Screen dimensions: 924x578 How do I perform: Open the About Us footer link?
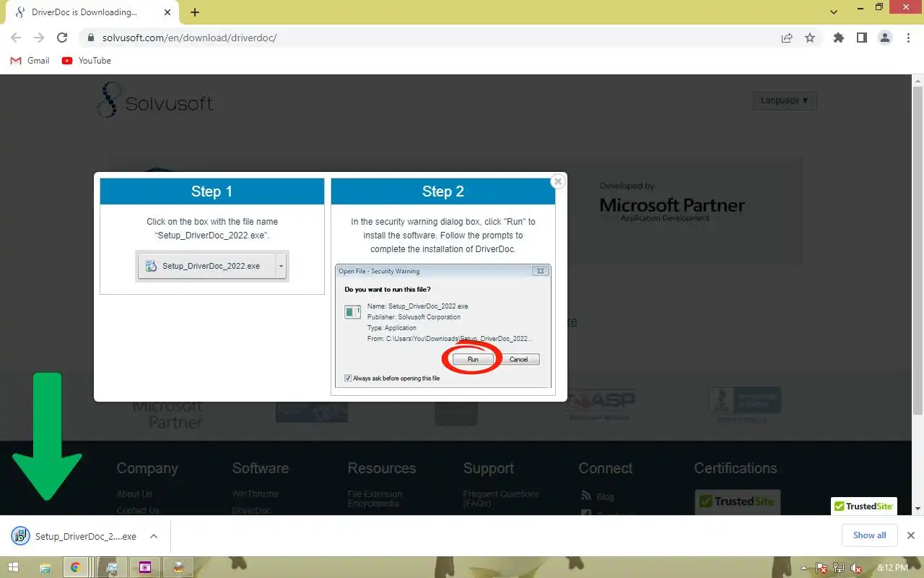tap(134, 494)
